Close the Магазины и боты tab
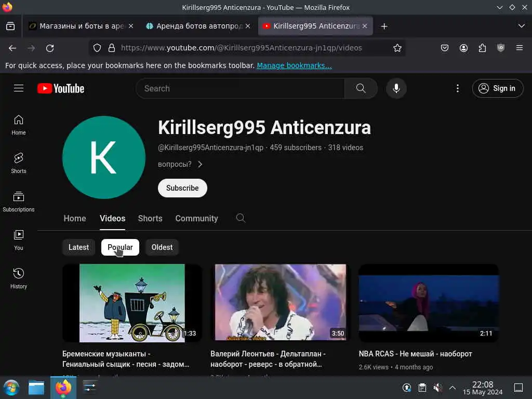Image resolution: width=532 pixels, height=399 pixels. (x=131, y=26)
